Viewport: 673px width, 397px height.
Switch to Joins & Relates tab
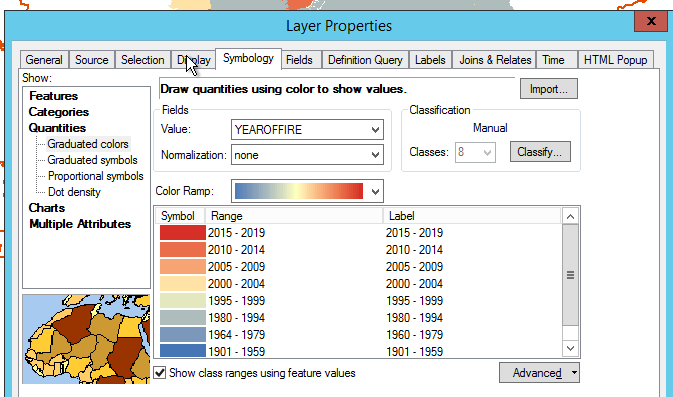pos(495,60)
